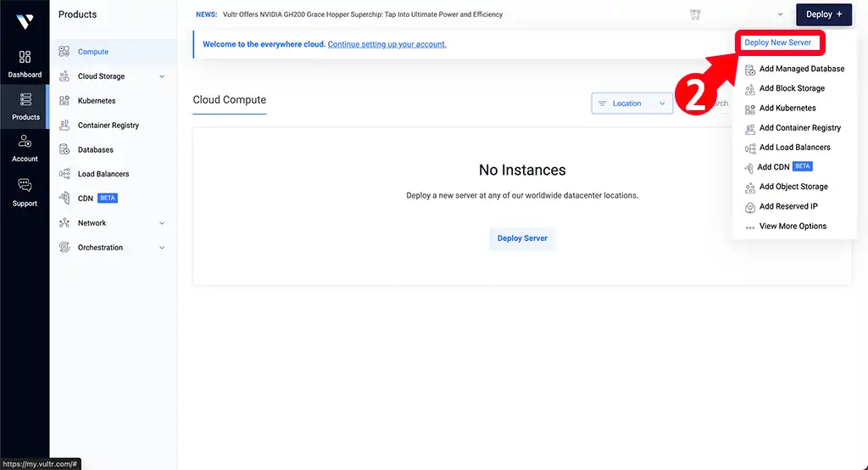Click the Container Registry icon in Products list

pyautogui.click(x=64, y=125)
